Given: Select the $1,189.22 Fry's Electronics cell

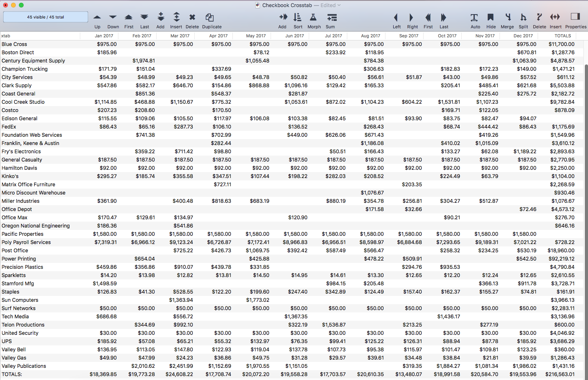Looking at the screenshot, I should [525, 151].
